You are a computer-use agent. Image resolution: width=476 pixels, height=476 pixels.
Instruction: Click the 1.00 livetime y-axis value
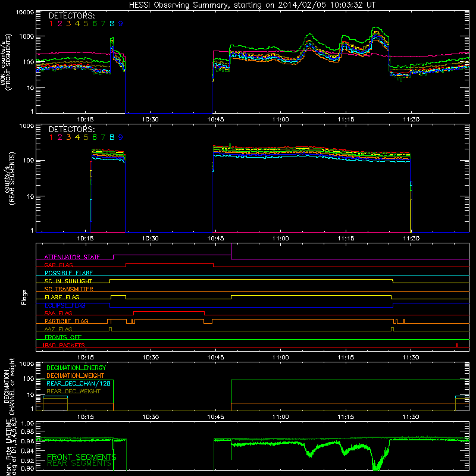pos(28,423)
